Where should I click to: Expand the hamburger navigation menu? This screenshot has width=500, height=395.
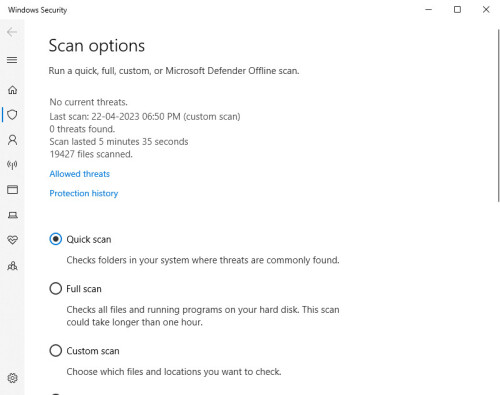click(x=12, y=60)
